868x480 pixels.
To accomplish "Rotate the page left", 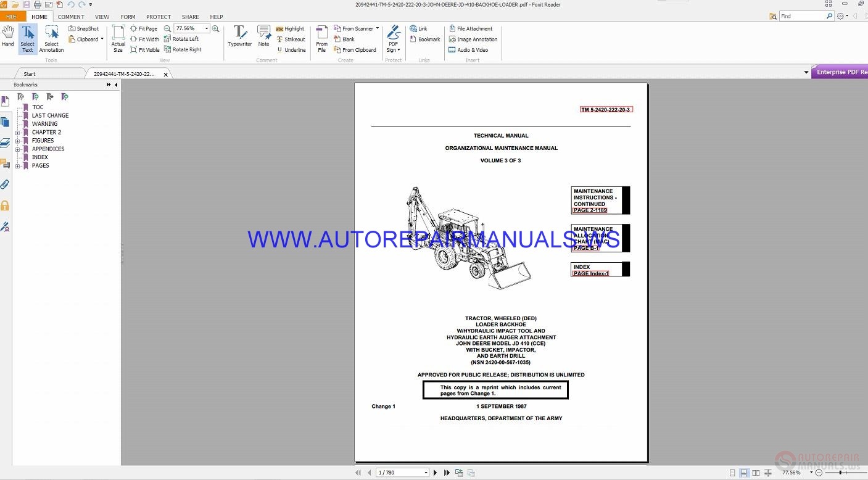I will [x=181, y=39].
